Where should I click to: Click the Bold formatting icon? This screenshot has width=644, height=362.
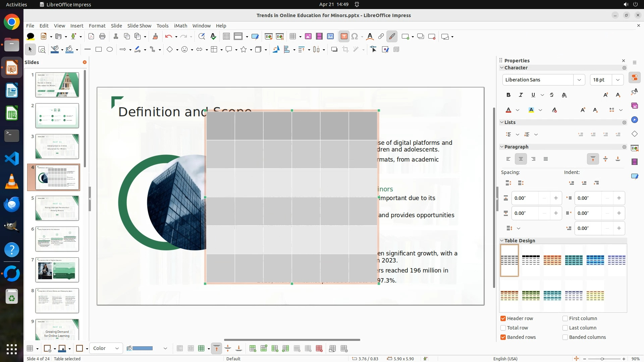508,95
